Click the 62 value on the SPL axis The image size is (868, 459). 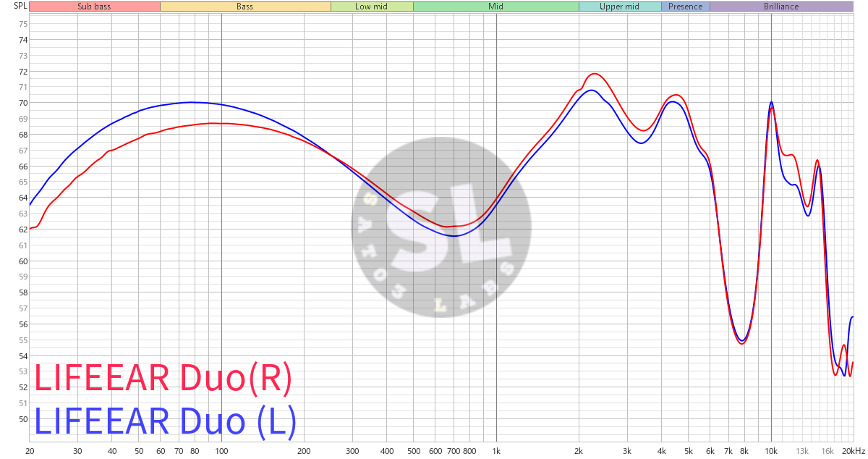pos(22,230)
